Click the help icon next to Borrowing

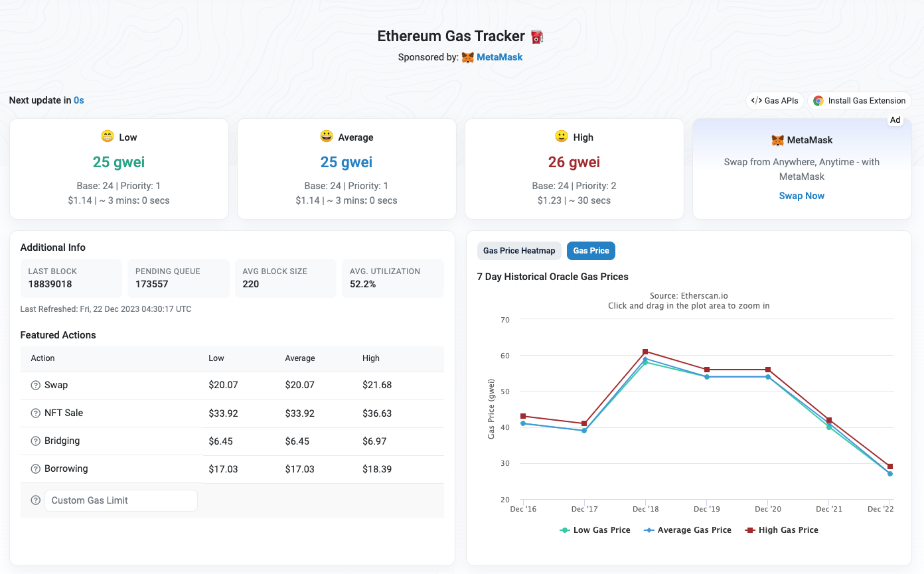point(36,469)
